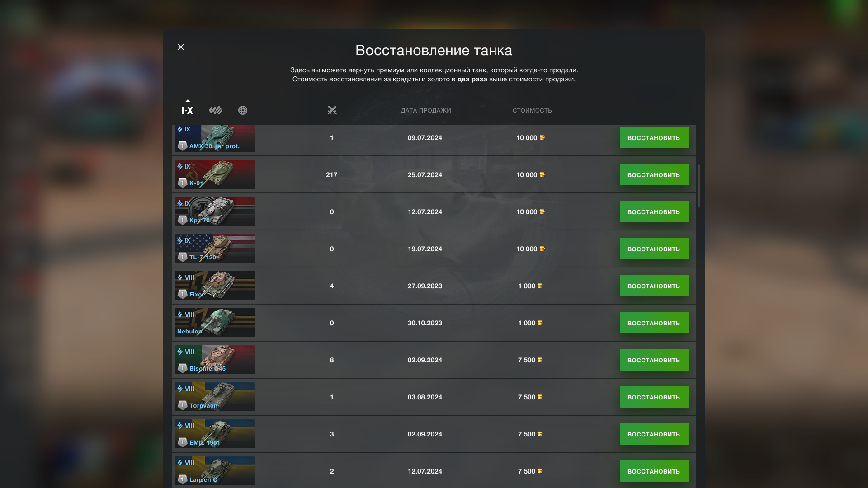Restore the K-91 tank
Screen dimensions: 868x488
[x=654, y=175]
